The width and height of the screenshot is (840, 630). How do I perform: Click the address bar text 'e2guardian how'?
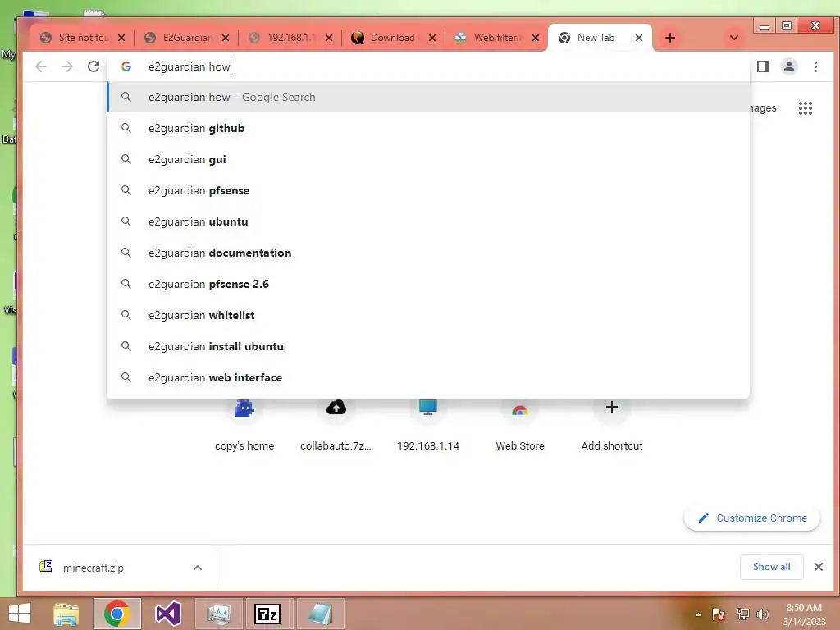click(189, 66)
